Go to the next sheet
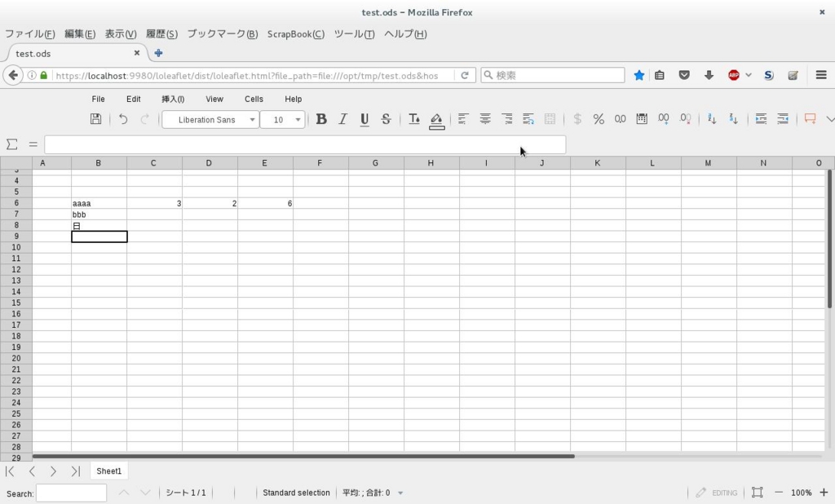This screenshot has height=504, width=835. coord(53,471)
